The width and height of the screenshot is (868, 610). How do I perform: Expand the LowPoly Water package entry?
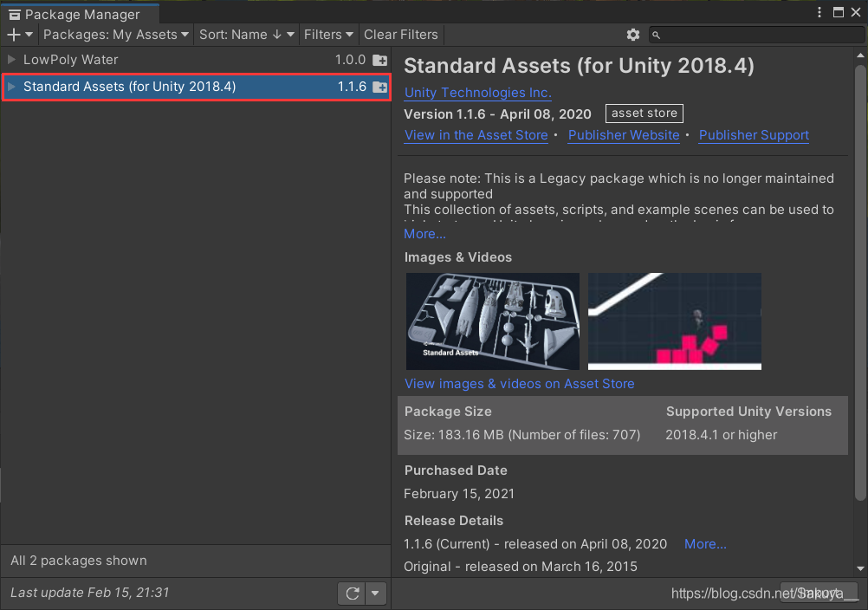coord(11,60)
